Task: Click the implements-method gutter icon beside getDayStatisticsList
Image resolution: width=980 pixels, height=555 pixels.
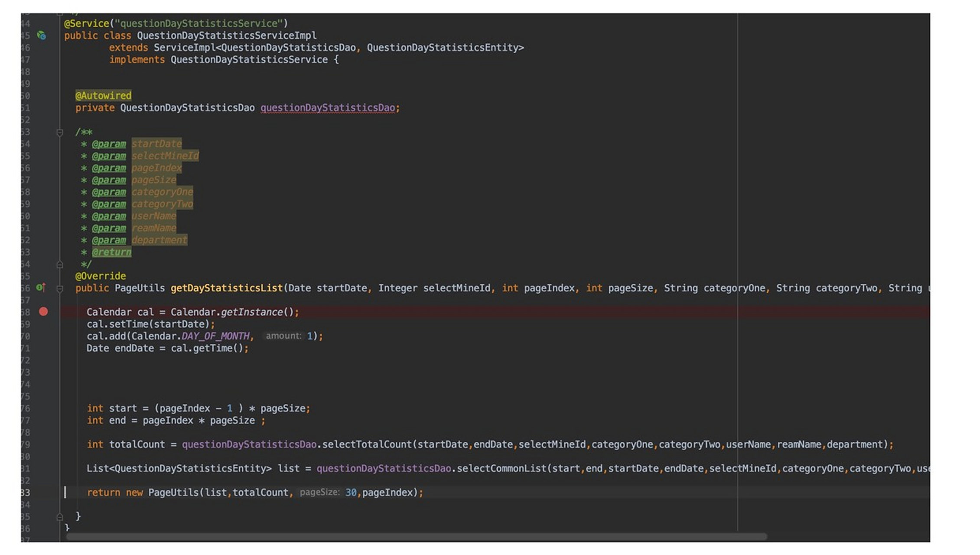Action: point(41,287)
